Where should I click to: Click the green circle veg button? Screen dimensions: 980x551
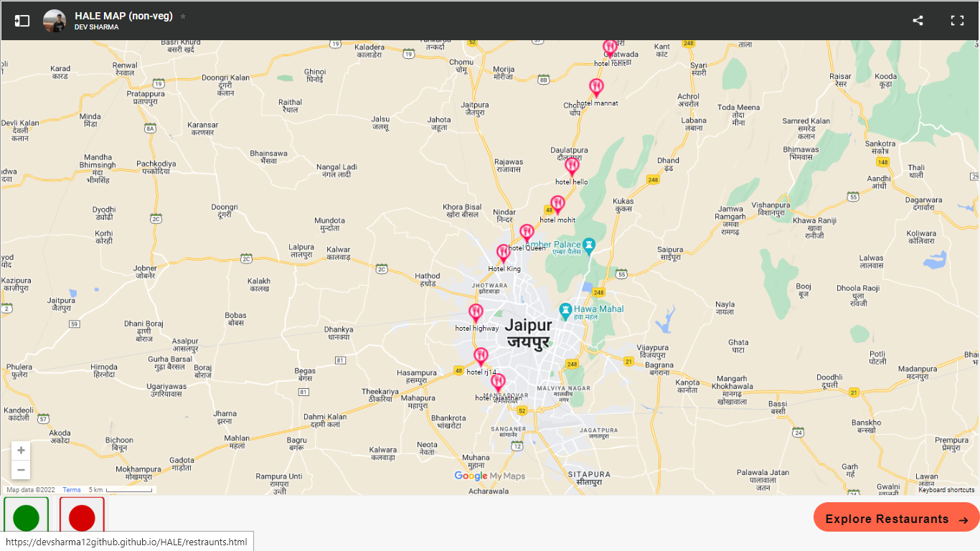(x=27, y=517)
